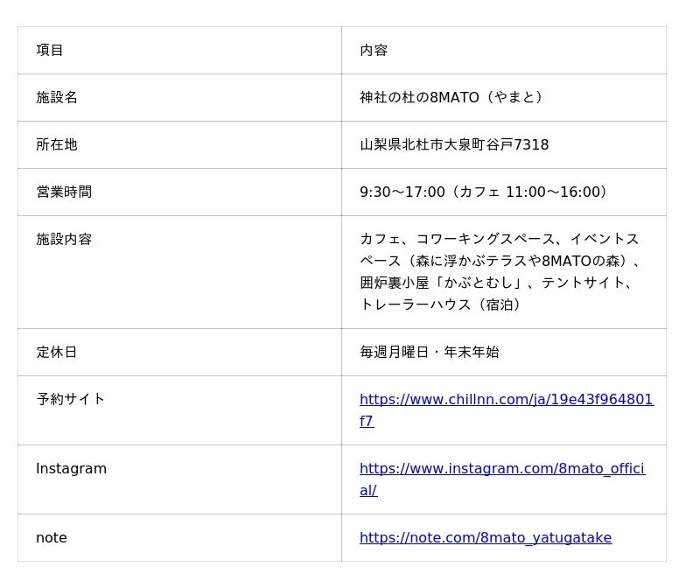700x588 pixels.
Task: Click the address 山梨県北杜市大泉町谷戸7318
Action: click(x=454, y=144)
